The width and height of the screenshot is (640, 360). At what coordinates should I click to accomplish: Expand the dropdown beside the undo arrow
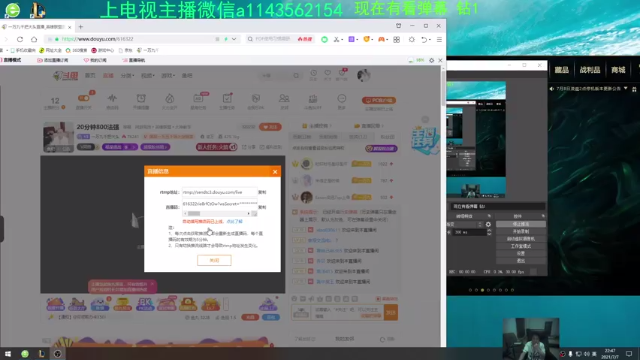point(430,40)
